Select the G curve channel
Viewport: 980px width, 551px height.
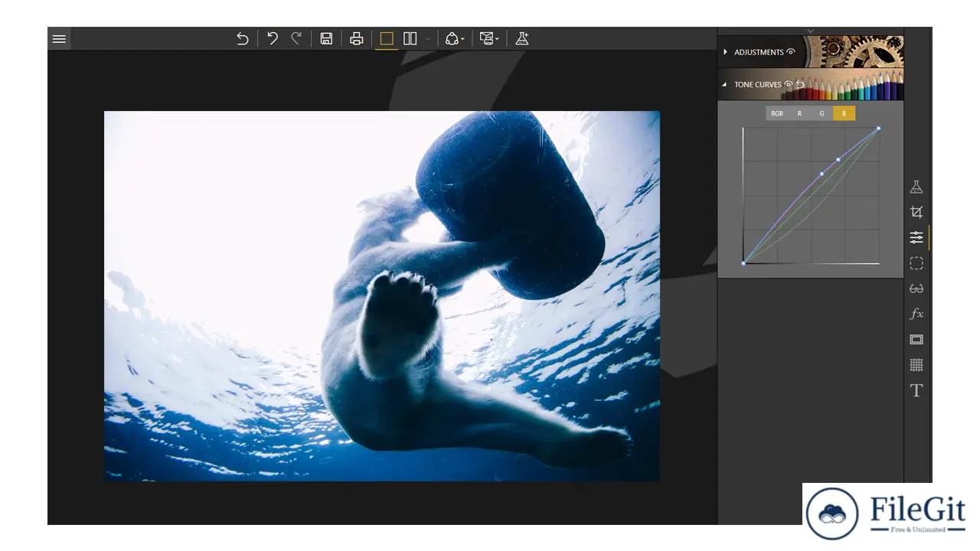point(822,113)
